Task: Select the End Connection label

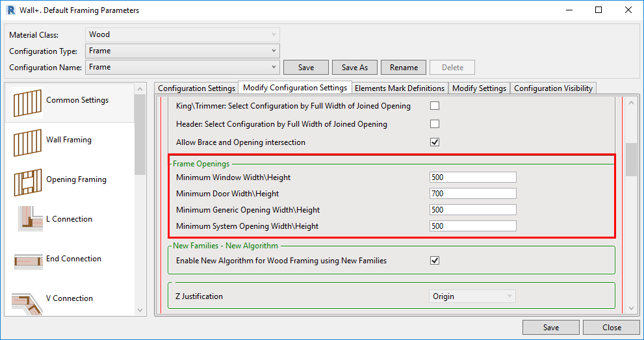Action: (x=73, y=259)
